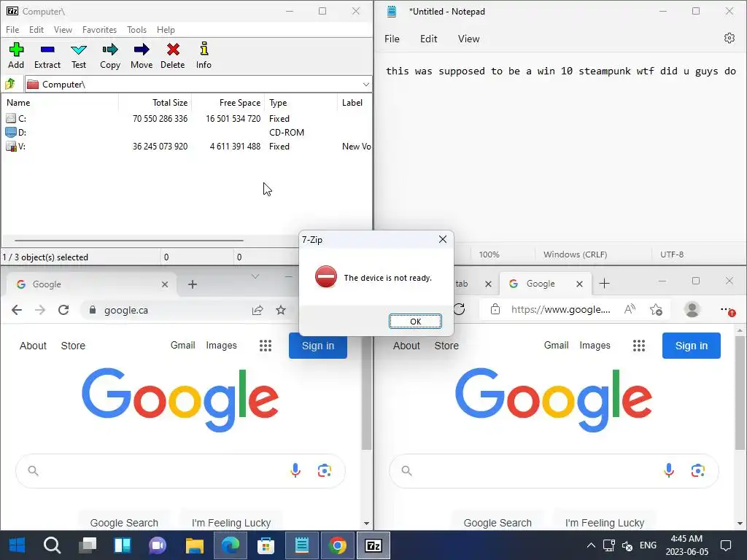Open Edge Settings and more menu
The height and width of the screenshot is (560, 747).
[x=726, y=309]
